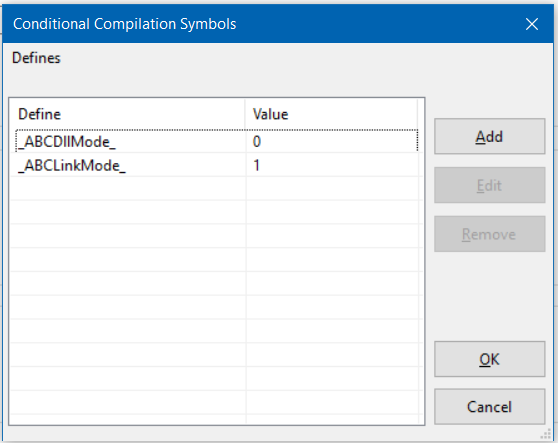Screen dimensions: 558x443
Task: Dismiss changes with the Cancel button
Action: coord(489,406)
